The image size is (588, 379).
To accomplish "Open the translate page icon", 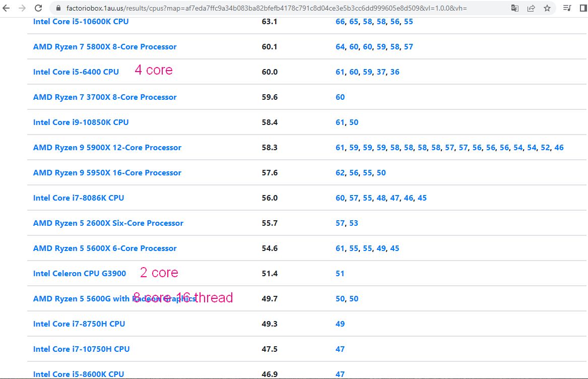I will coord(515,8).
